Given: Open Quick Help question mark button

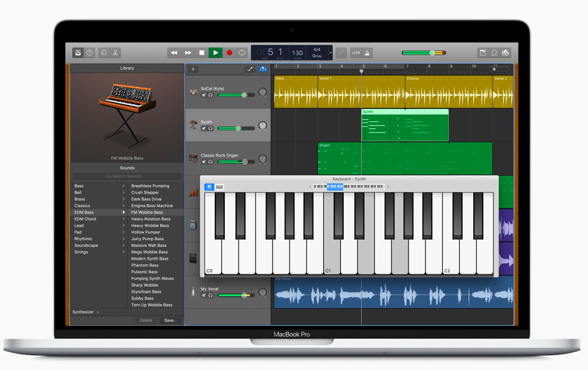Looking at the screenshot, I should [x=89, y=52].
